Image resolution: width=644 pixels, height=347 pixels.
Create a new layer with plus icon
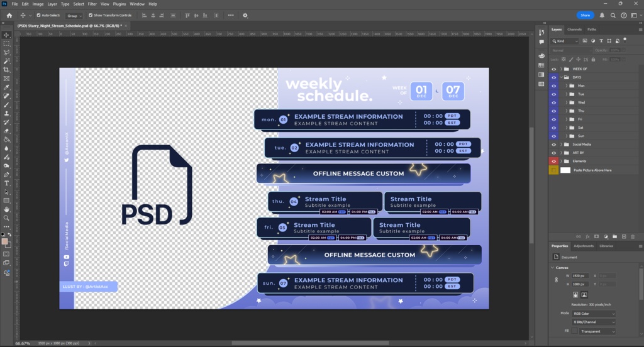pyautogui.click(x=624, y=236)
